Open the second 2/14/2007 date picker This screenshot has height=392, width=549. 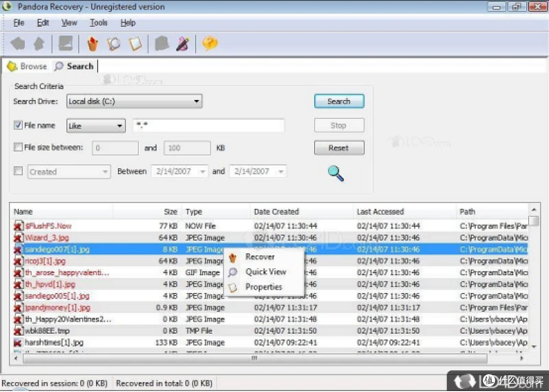click(x=258, y=171)
